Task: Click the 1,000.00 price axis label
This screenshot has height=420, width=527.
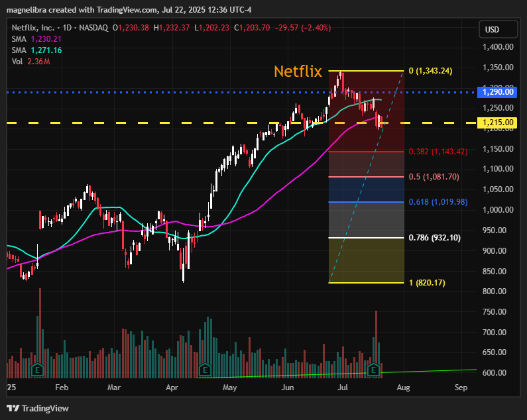Action: 498,209
